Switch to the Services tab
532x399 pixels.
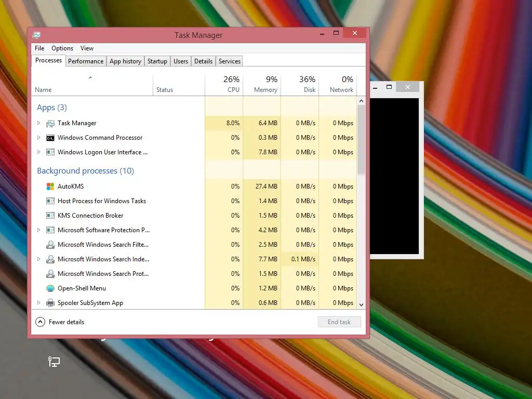(229, 61)
